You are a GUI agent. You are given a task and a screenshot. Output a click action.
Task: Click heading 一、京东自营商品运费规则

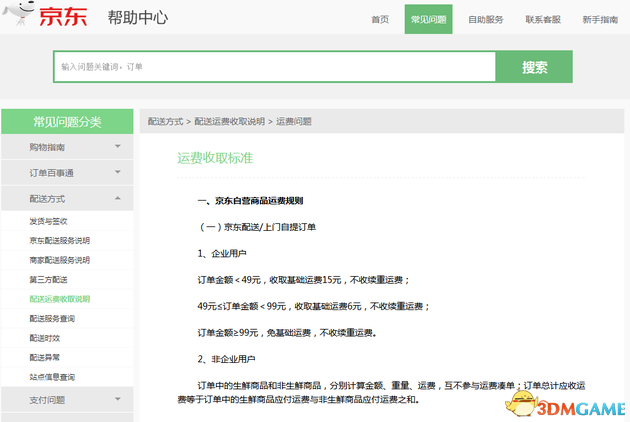[250, 201]
